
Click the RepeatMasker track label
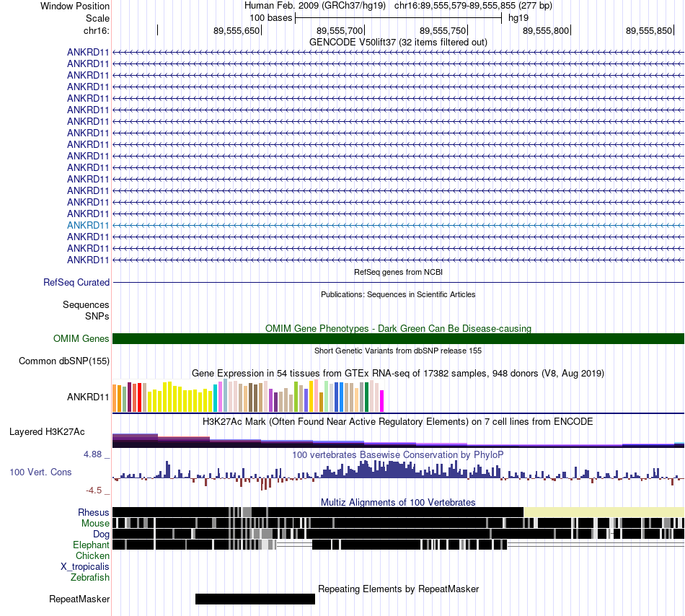click(x=79, y=599)
